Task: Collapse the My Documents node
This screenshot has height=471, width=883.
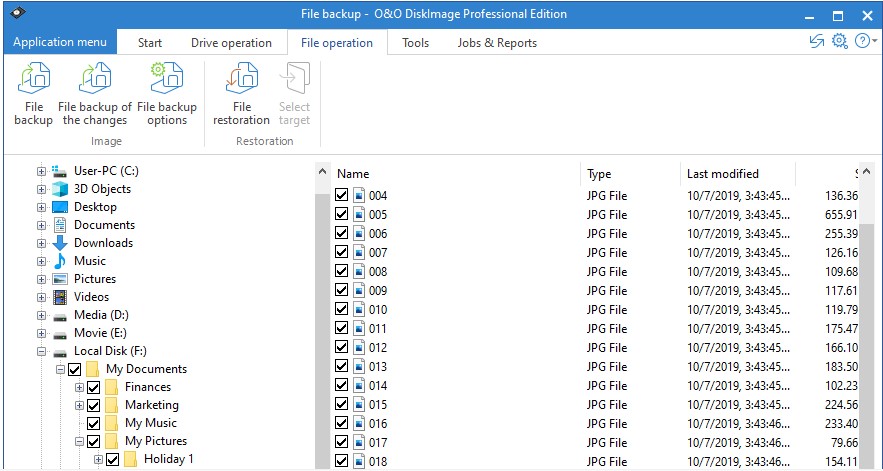Action: click(60, 370)
